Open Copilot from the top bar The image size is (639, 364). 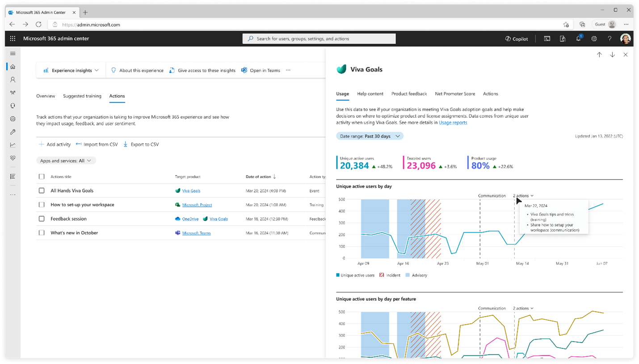click(517, 39)
